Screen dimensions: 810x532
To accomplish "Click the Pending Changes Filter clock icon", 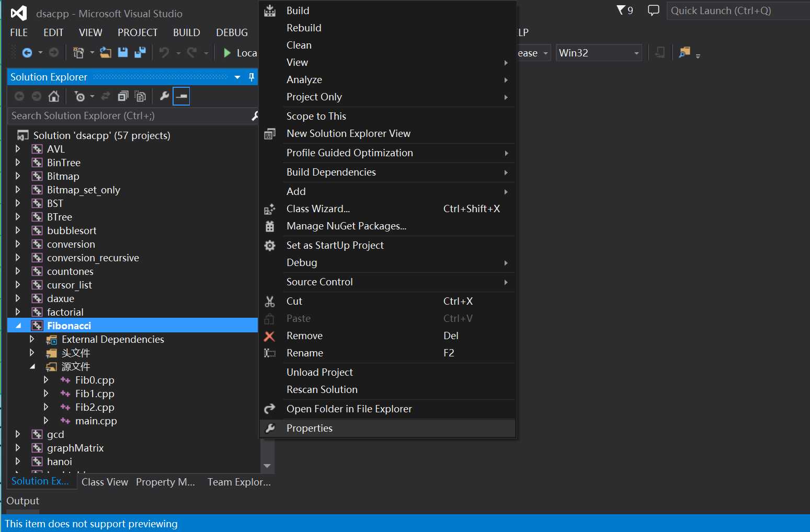I will (x=79, y=96).
